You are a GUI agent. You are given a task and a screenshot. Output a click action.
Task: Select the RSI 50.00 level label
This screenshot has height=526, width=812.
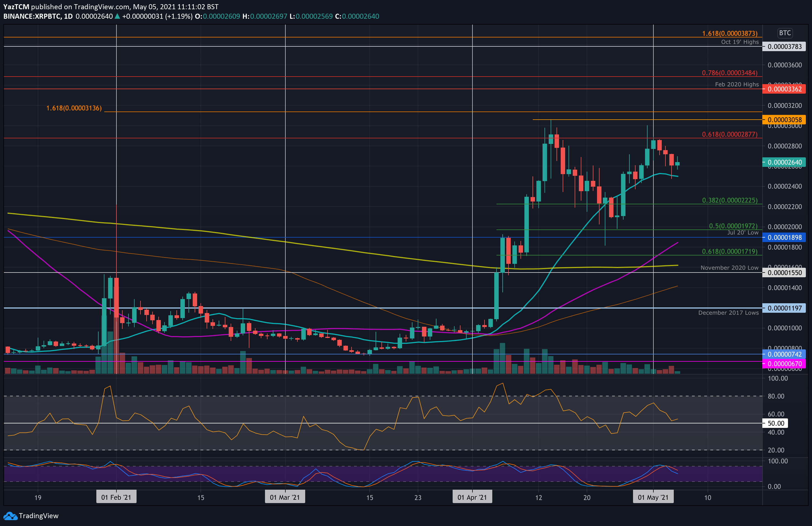[775, 423]
